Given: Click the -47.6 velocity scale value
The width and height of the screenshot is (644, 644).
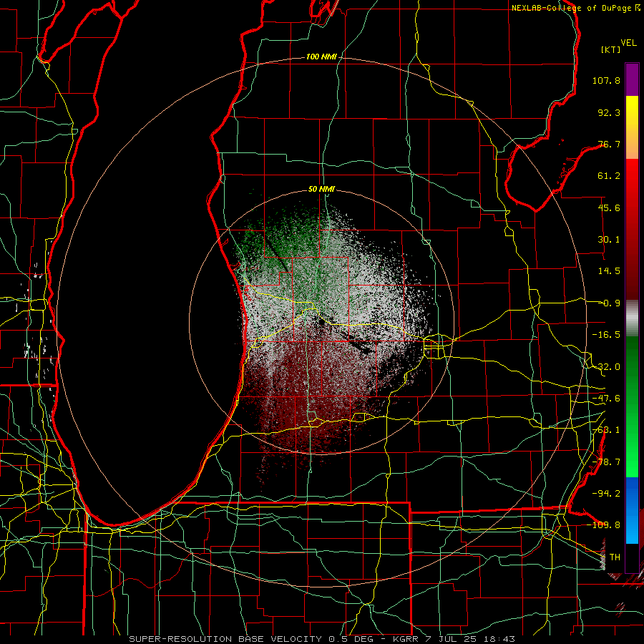Looking at the screenshot, I should (606, 399).
